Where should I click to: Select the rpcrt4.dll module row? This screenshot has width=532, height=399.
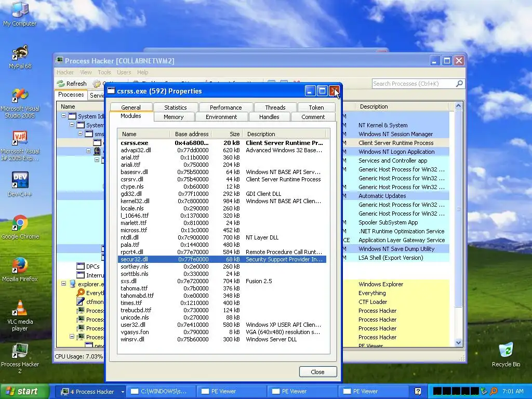click(222, 252)
